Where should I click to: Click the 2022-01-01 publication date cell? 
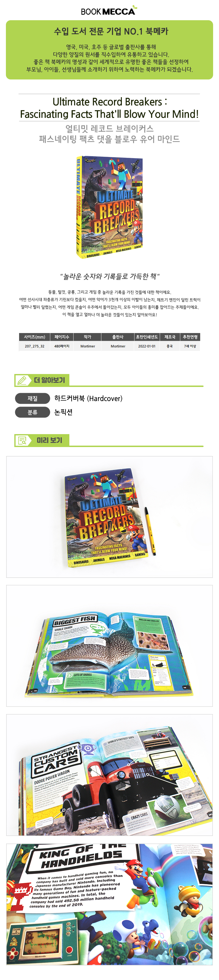[x=147, y=346]
